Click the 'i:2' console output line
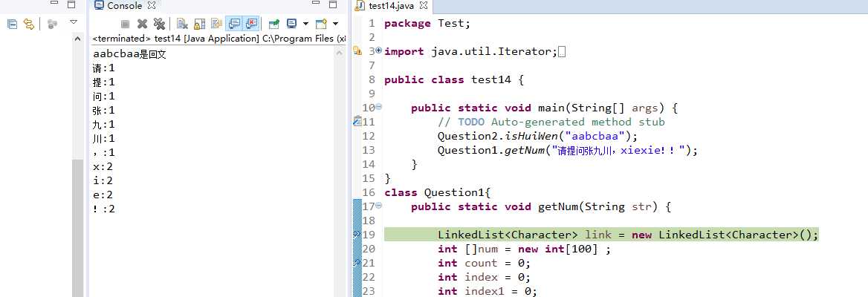This screenshot has height=297, width=868. 103,181
